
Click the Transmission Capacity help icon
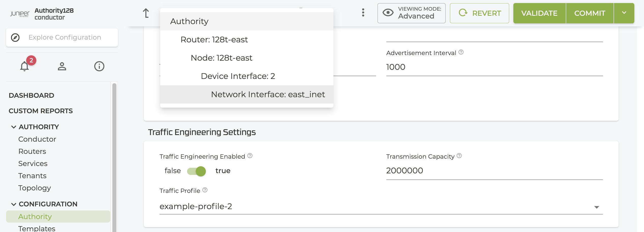pos(459,156)
